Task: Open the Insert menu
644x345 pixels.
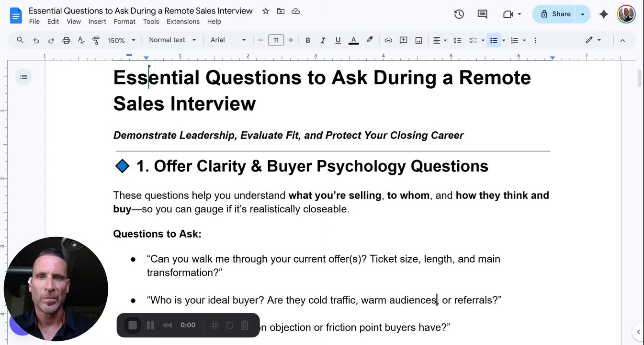Action: [97, 22]
